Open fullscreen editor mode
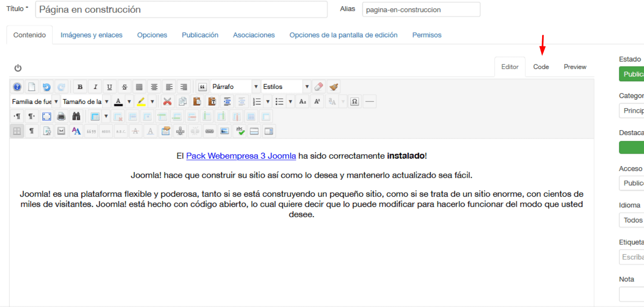This screenshot has height=307, width=644. [x=47, y=116]
